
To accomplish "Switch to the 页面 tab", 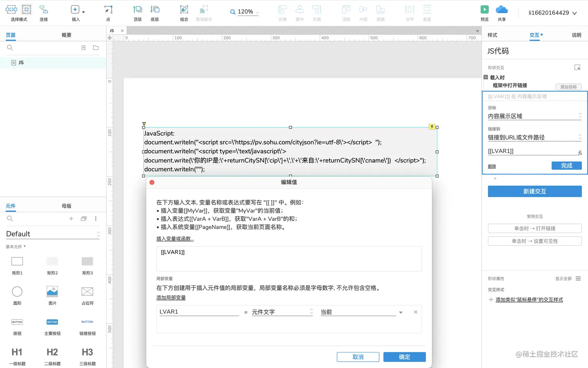I will [10, 35].
